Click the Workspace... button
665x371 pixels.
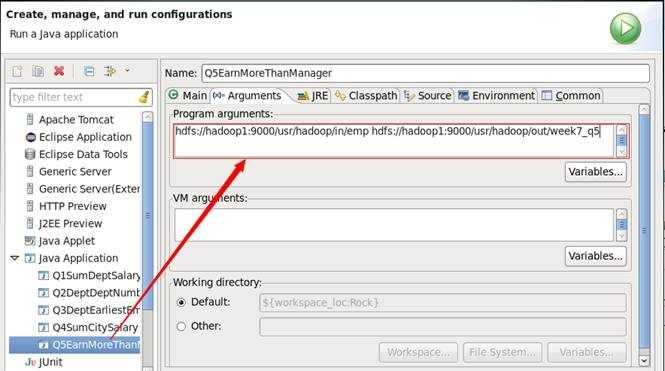[418, 352]
